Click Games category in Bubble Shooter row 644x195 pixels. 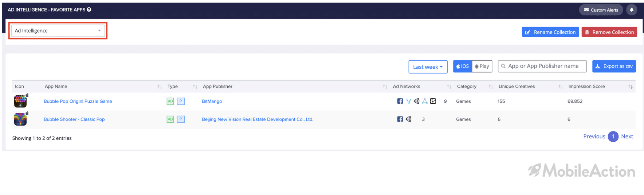point(463,119)
